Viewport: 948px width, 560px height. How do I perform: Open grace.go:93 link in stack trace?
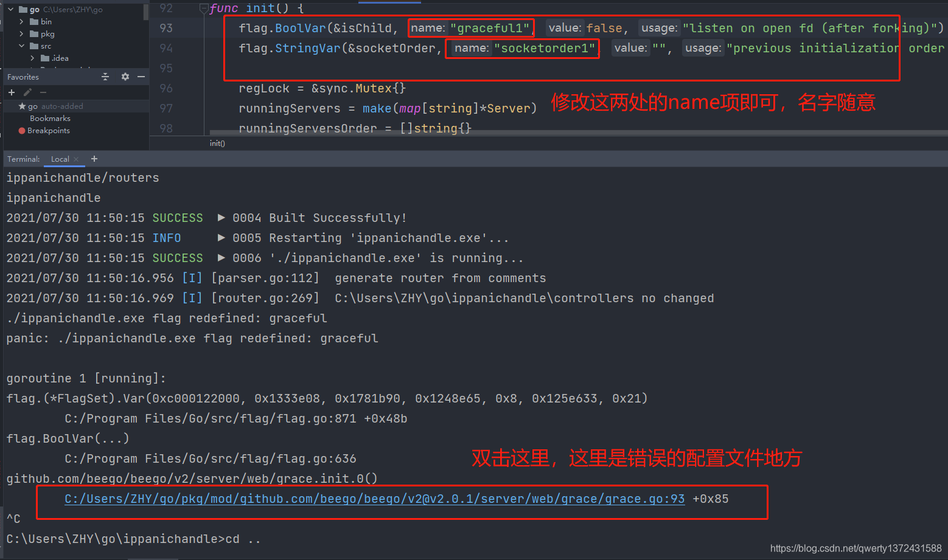374,499
